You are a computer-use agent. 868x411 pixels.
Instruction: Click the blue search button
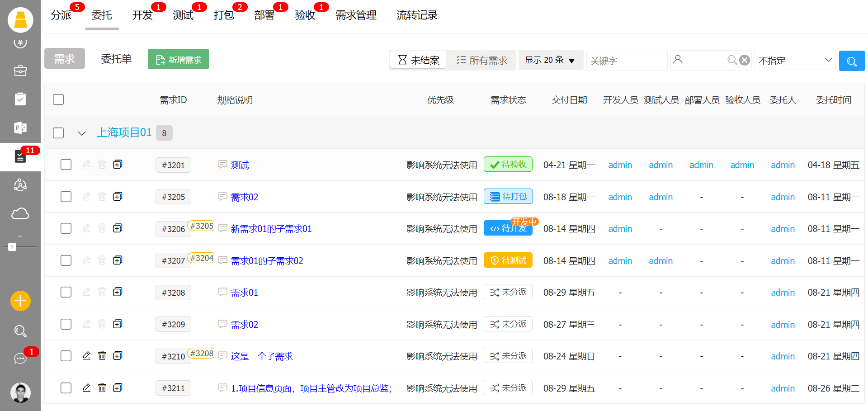pos(851,61)
